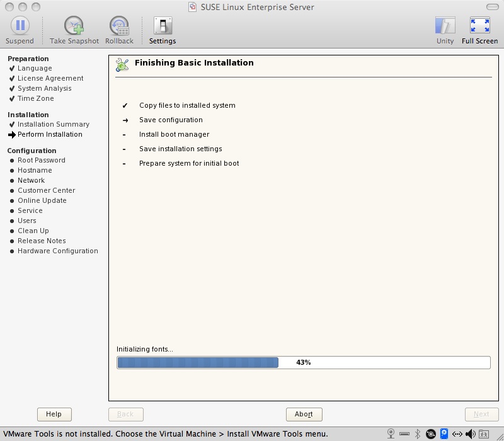Click the Configuration section header
Viewport: 504px width, 441px height.
click(31, 151)
